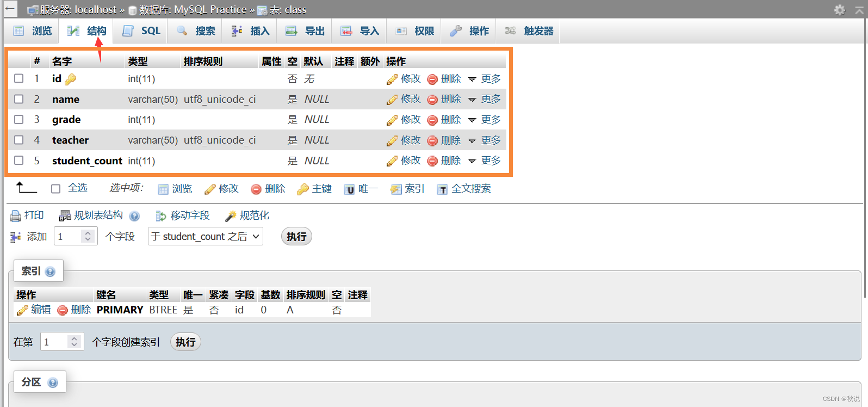Image resolution: width=868 pixels, height=407 pixels.
Task: Check the box for the student_count column
Action: 19,160
